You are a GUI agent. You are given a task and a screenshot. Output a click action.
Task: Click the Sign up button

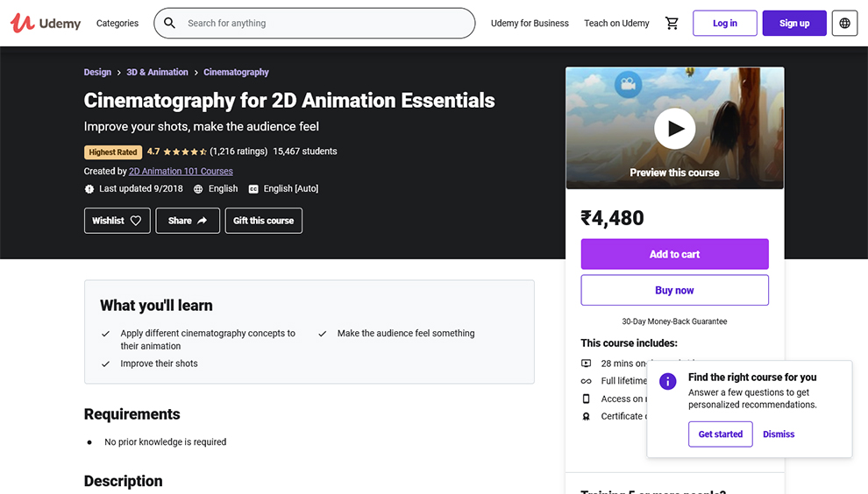tap(794, 24)
